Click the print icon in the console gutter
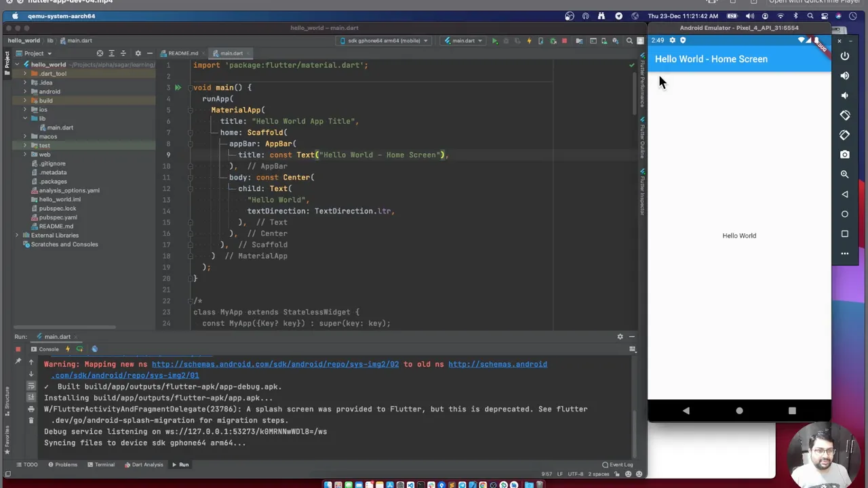Screen dimensions: 868x488 coord(31,409)
